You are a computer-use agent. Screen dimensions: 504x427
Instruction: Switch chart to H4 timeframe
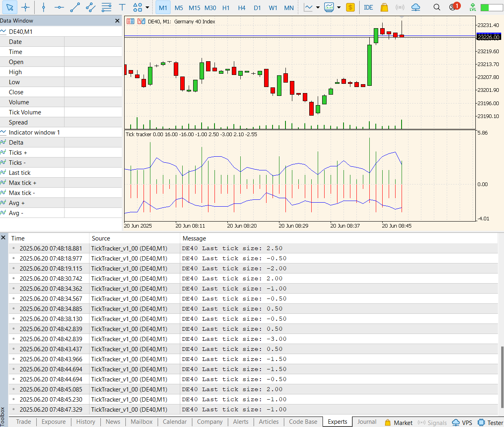[x=242, y=8]
